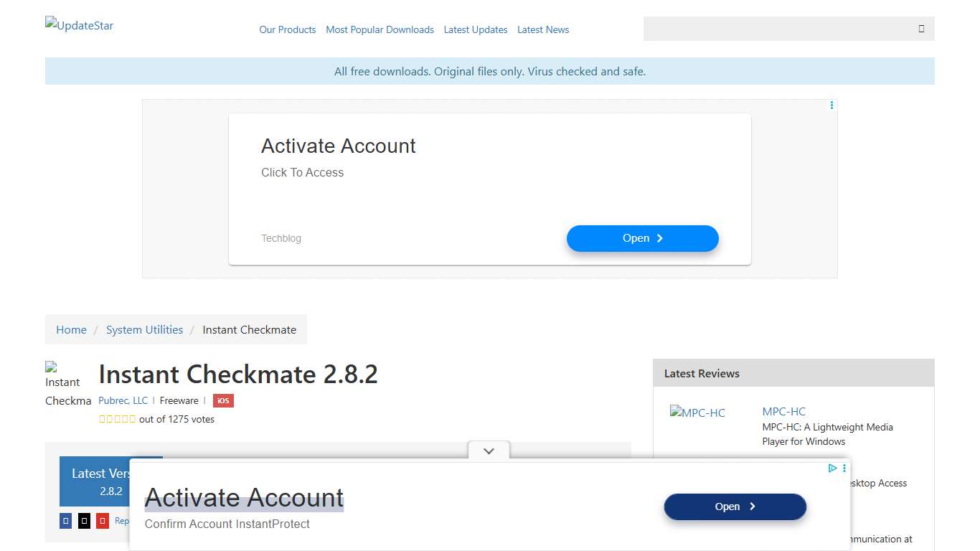This screenshot has width=980, height=551.
Task: Click the search icon in the top bar
Action: [x=920, y=28]
